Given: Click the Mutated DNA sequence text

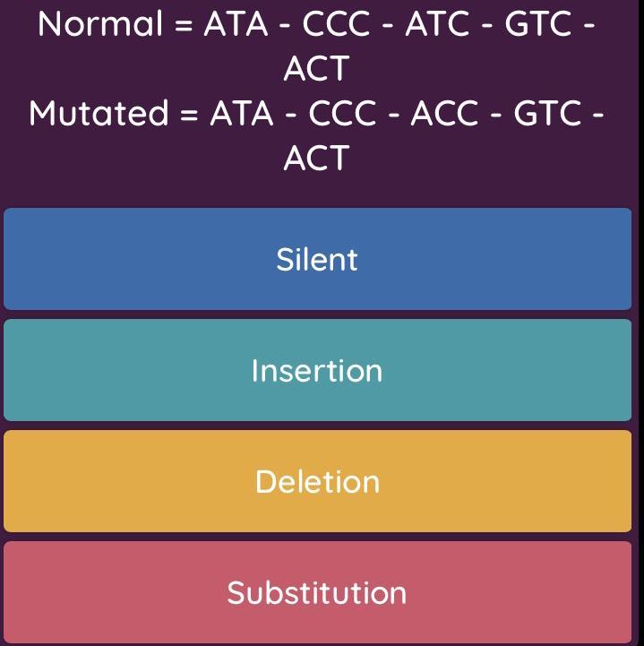Looking at the screenshot, I should click(x=317, y=134).
